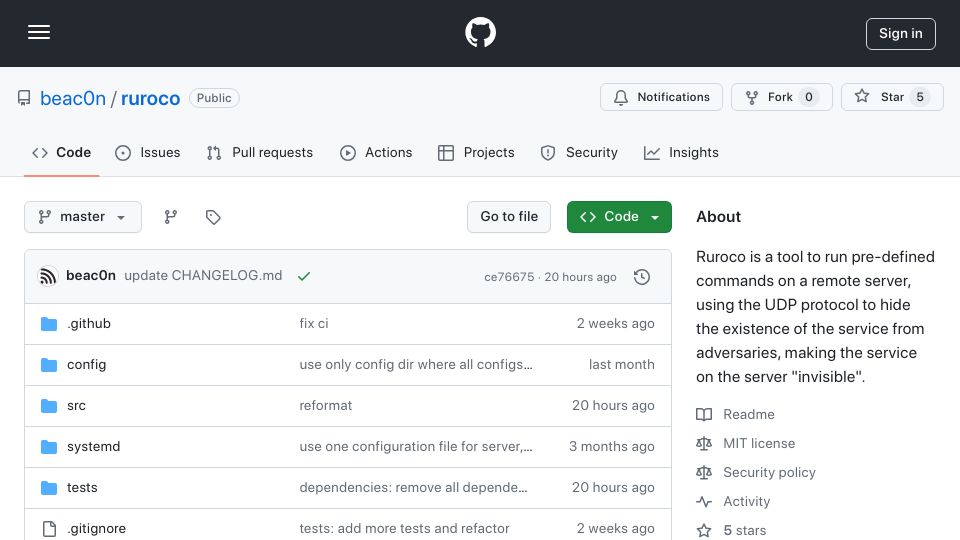Open the systemd folder
960x540 pixels.
93,446
